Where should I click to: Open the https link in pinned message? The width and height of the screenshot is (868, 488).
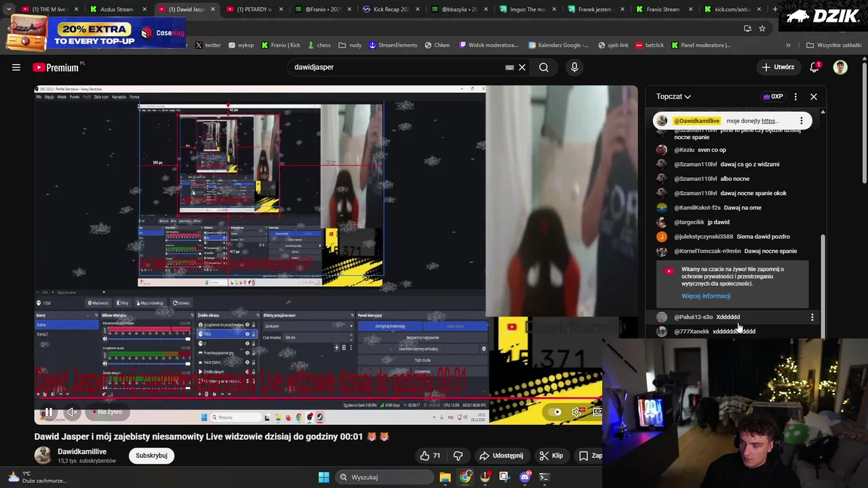(x=769, y=121)
